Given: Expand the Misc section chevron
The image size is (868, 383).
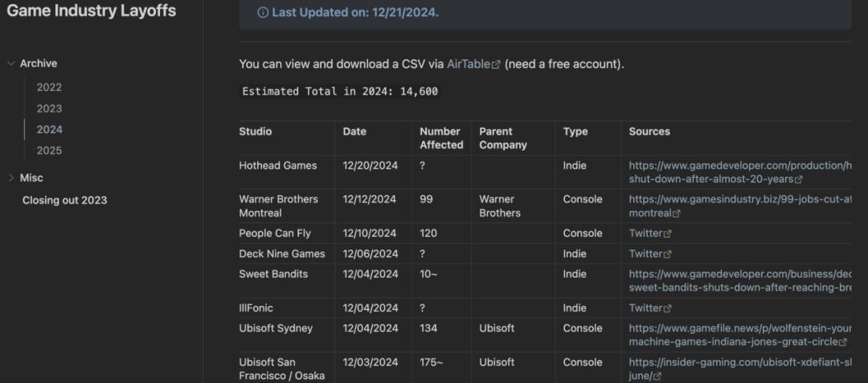Looking at the screenshot, I should point(11,177).
